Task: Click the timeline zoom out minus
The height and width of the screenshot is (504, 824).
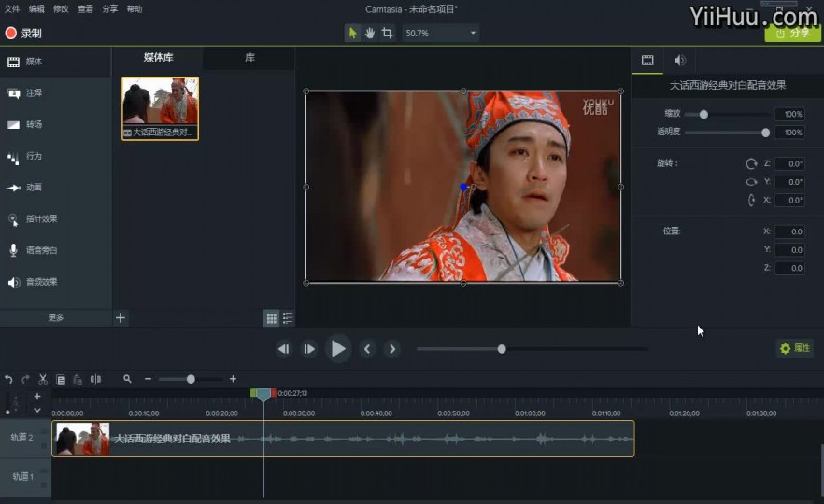Action: coord(149,379)
